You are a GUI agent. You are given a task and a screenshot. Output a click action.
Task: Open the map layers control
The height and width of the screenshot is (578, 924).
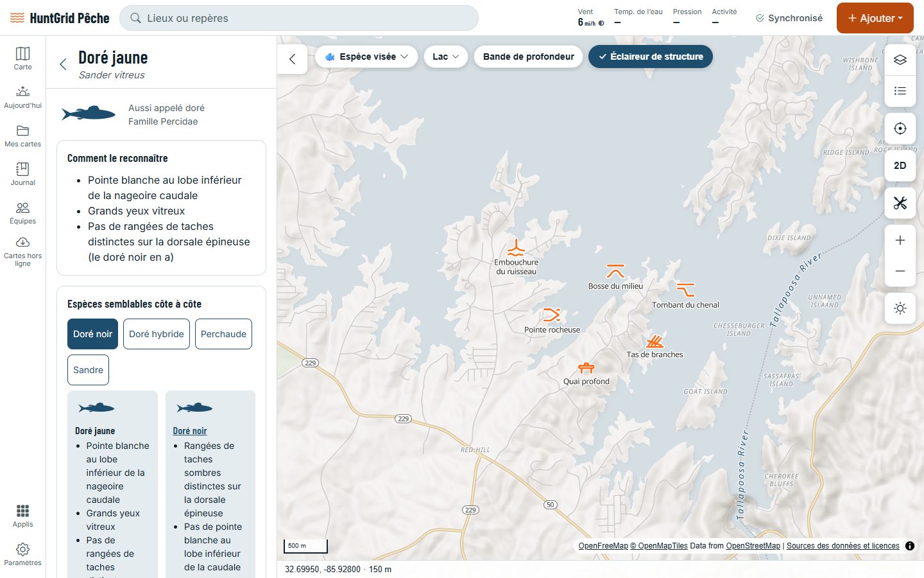(x=900, y=60)
